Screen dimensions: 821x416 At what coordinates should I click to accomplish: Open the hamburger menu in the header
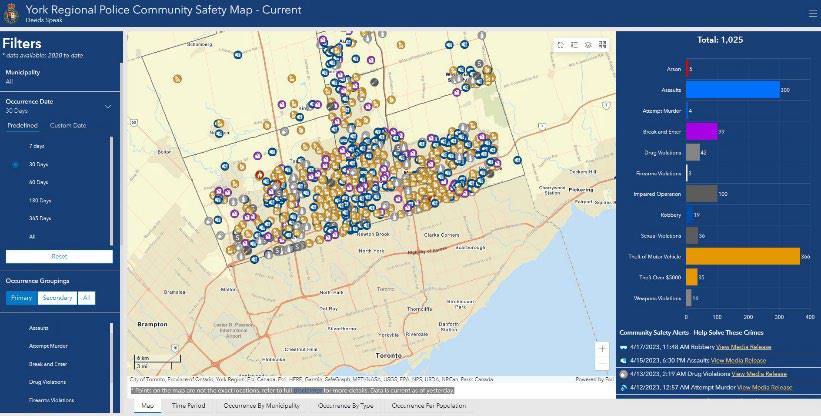point(809,13)
